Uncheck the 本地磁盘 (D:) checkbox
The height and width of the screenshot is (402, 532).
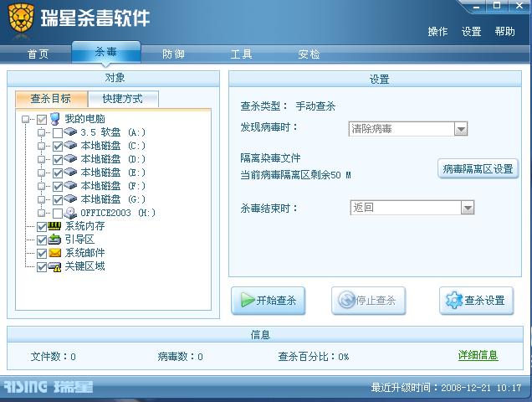58,160
